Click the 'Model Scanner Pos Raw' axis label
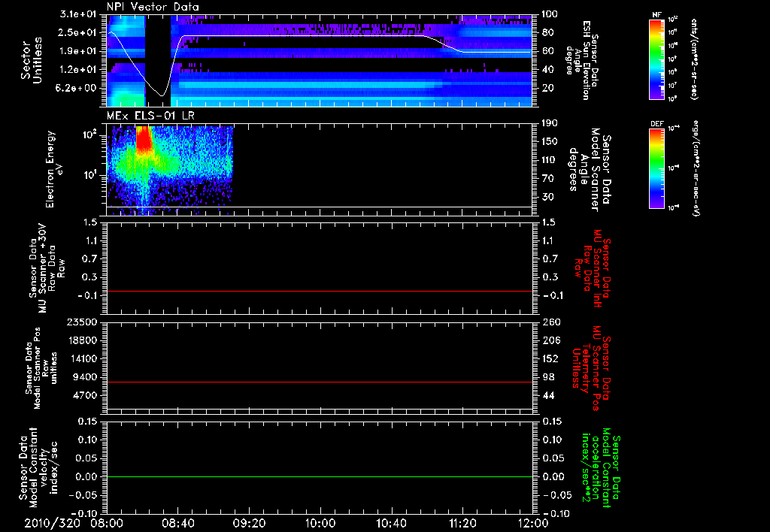 [x=42, y=368]
